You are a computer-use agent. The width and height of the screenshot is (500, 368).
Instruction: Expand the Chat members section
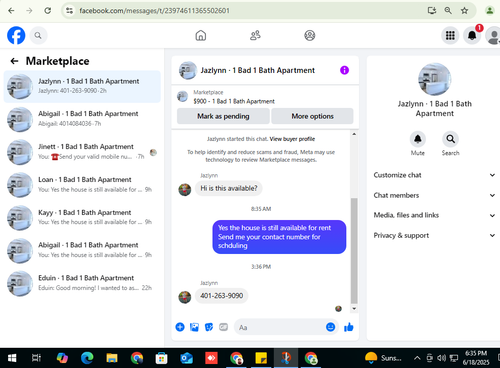click(x=434, y=195)
